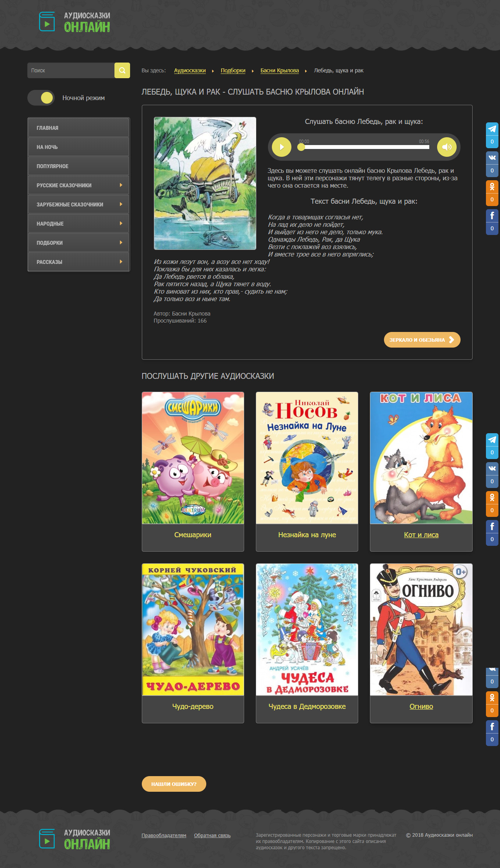Click the Telegram icon beside Кот и лиса
500x868 pixels.
(492, 439)
